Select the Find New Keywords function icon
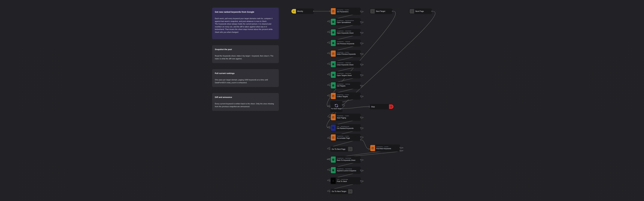644x201 pixels. click(373, 148)
